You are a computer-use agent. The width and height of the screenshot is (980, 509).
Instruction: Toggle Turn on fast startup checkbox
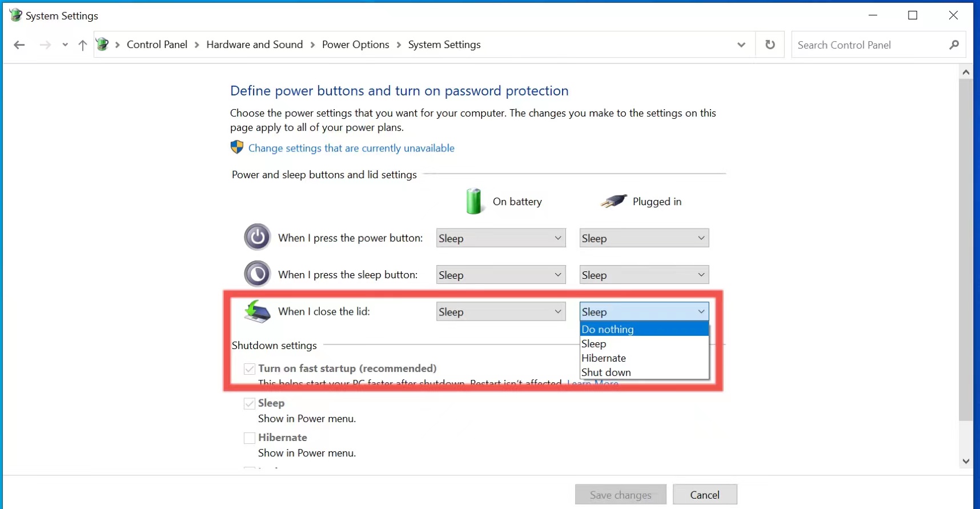(250, 369)
